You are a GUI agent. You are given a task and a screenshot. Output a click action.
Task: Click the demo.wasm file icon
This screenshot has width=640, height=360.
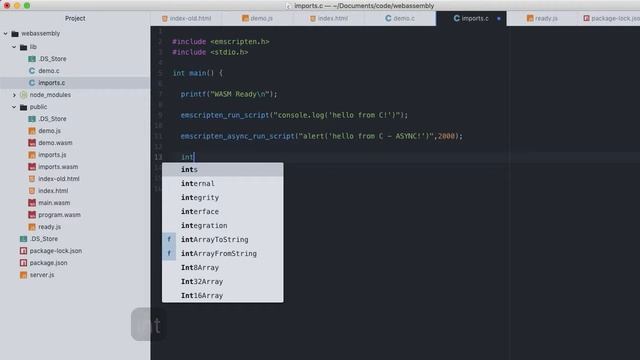pos(32,143)
